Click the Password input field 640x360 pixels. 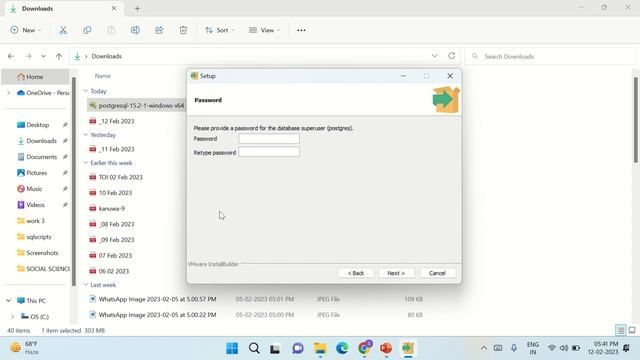[x=269, y=139]
